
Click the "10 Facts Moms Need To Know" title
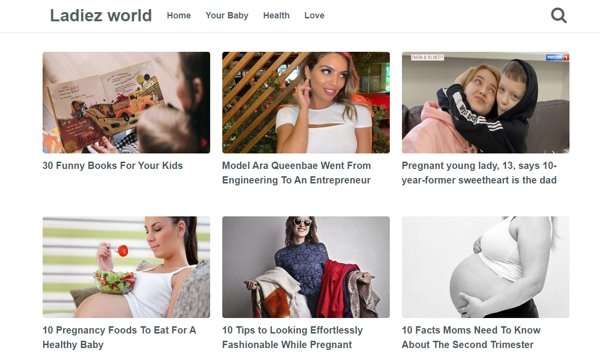pos(471,337)
